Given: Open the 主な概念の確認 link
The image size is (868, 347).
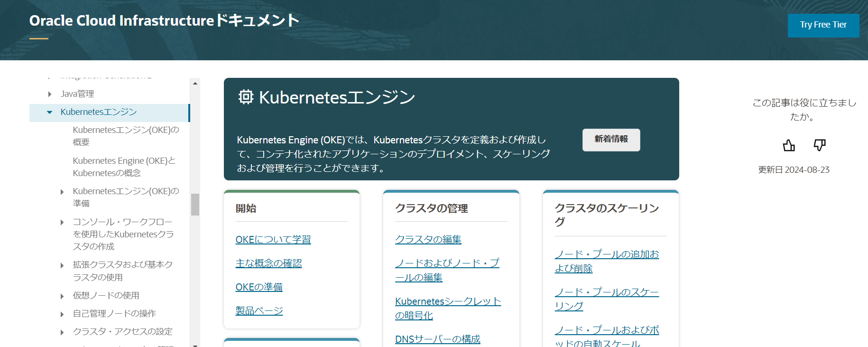Looking at the screenshot, I should click(269, 263).
